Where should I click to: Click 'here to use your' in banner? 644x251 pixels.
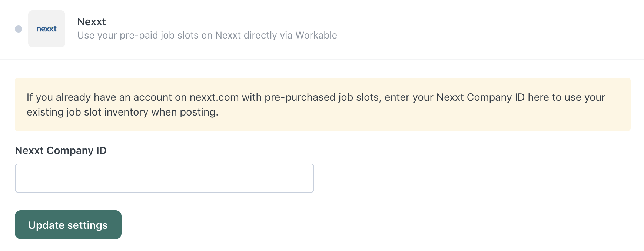566,97
